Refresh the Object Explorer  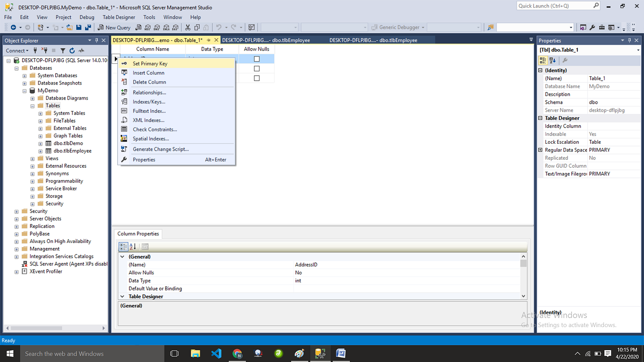(72, 51)
